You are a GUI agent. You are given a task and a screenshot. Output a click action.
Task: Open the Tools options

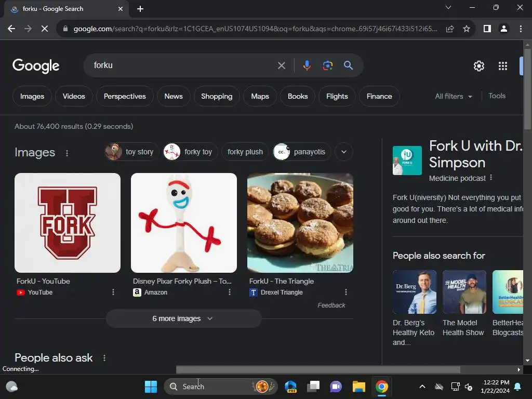coord(497,96)
